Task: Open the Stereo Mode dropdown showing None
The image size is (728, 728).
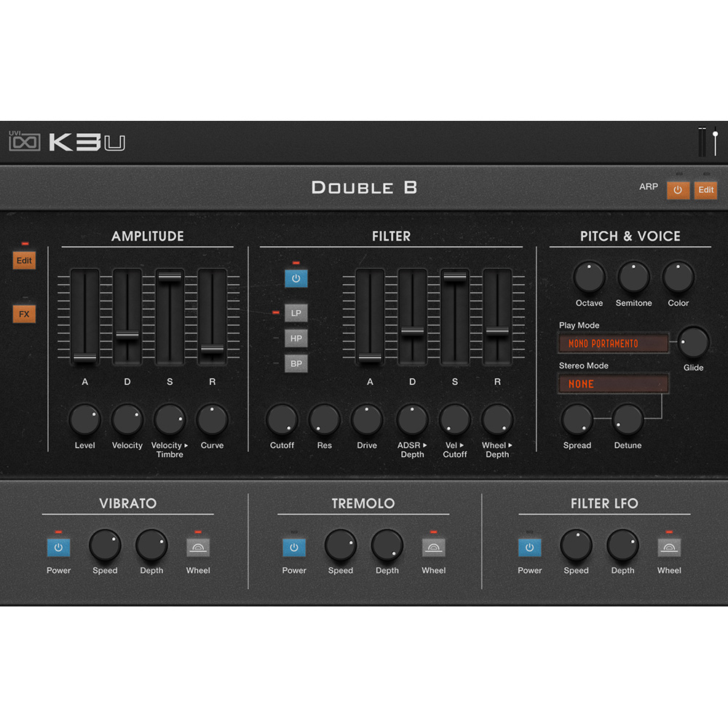Action: [613, 384]
